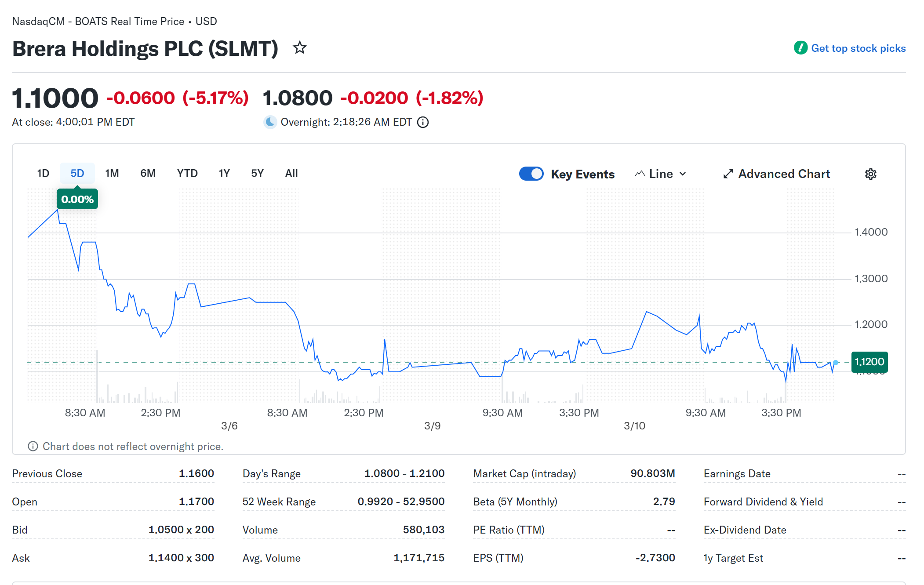Switch chart to 5Y range
Image resolution: width=924 pixels, height=585 pixels.
pyautogui.click(x=257, y=174)
